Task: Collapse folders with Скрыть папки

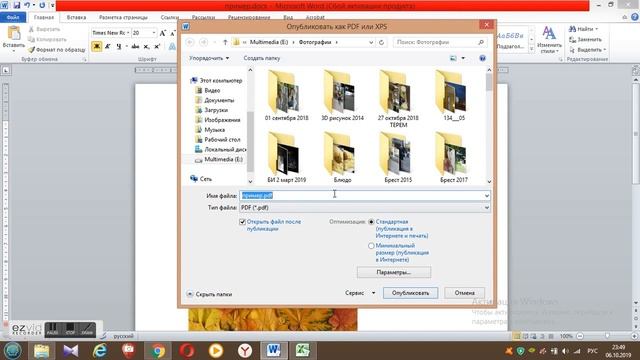Action: (209, 294)
